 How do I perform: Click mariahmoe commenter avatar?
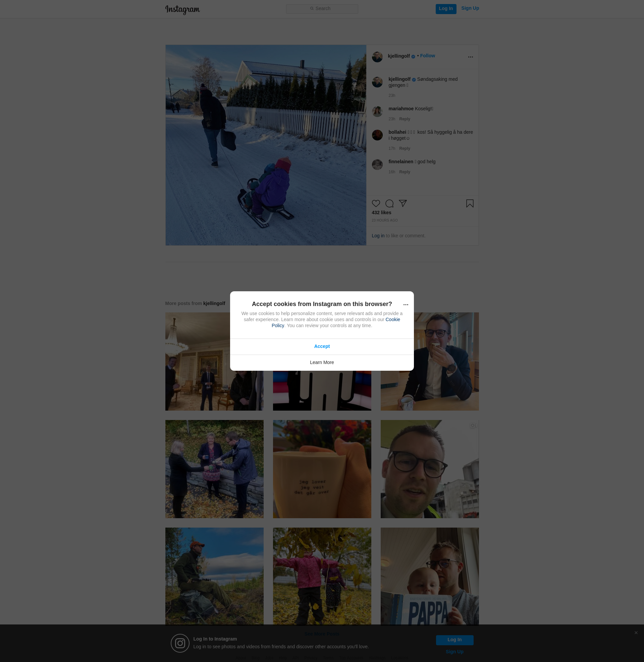point(377,112)
